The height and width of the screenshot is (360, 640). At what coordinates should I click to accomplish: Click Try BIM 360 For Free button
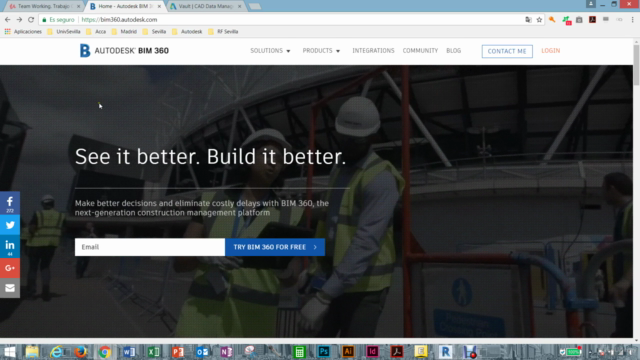click(275, 247)
